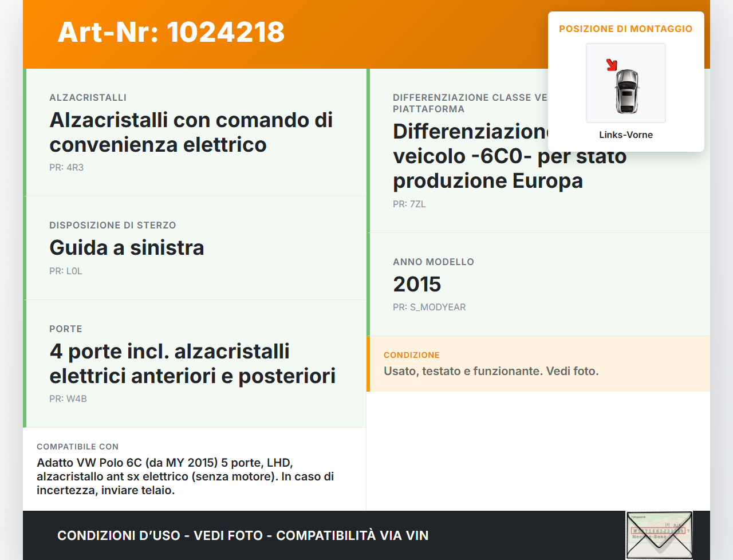Click the Art-Nr: 1024218 title
This screenshot has width=733, height=560.
pyautogui.click(x=171, y=32)
